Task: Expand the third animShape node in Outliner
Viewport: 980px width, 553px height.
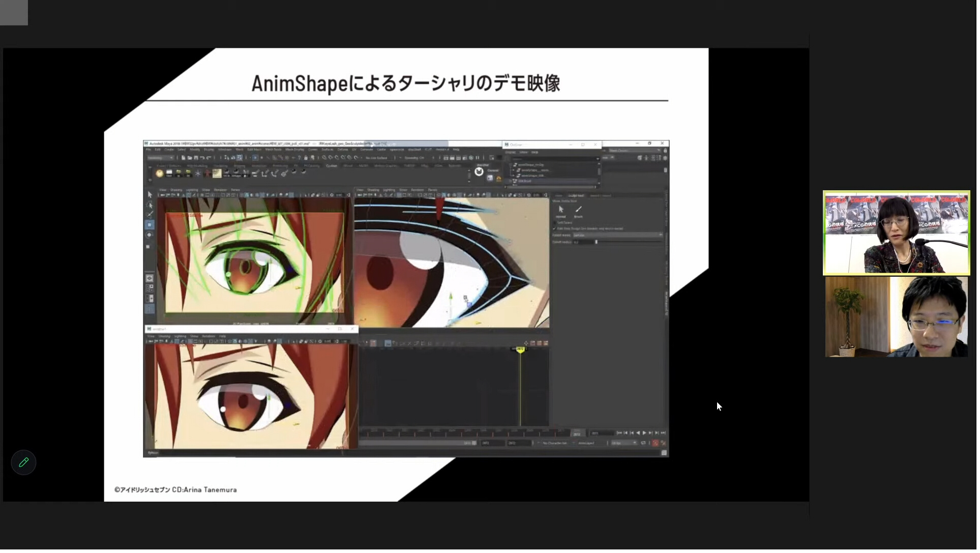Action: (513, 176)
